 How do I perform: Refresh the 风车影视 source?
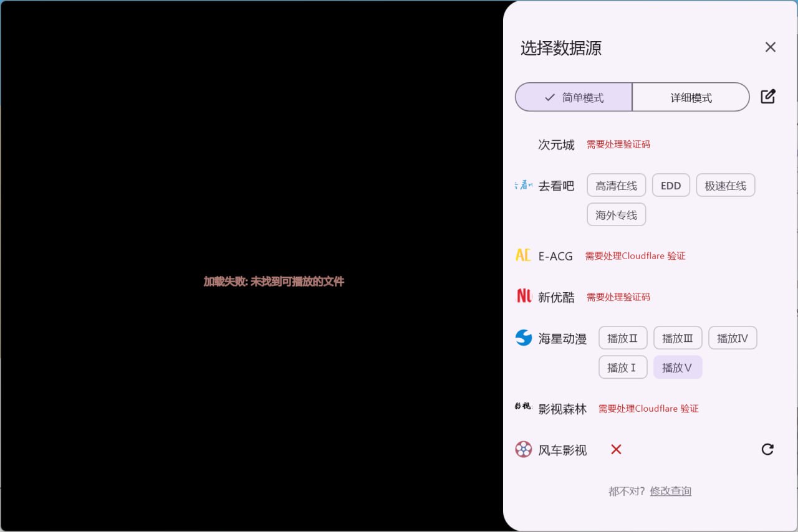pyautogui.click(x=767, y=449)
